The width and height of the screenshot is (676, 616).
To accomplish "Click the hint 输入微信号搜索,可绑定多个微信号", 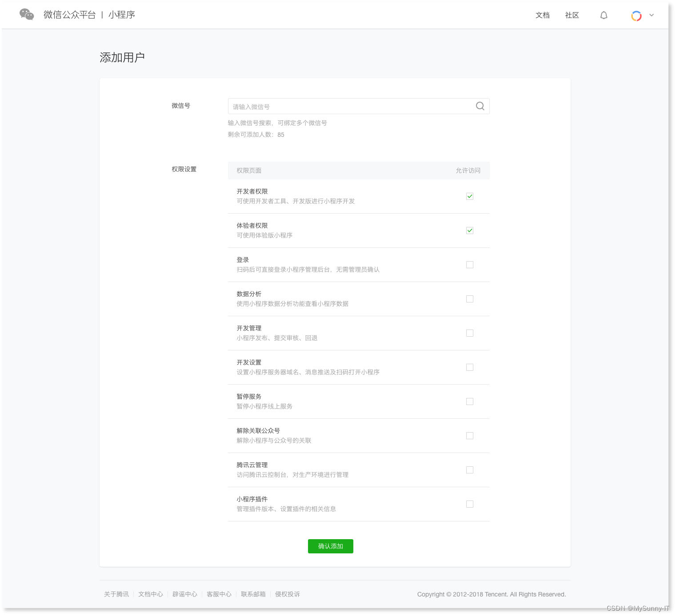I will (277, 123).
